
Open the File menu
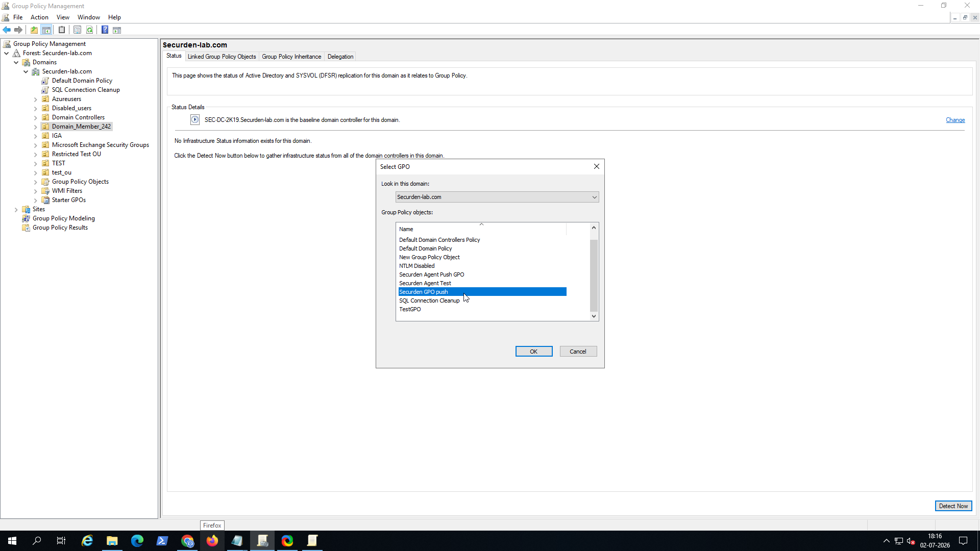pos(18,17)
